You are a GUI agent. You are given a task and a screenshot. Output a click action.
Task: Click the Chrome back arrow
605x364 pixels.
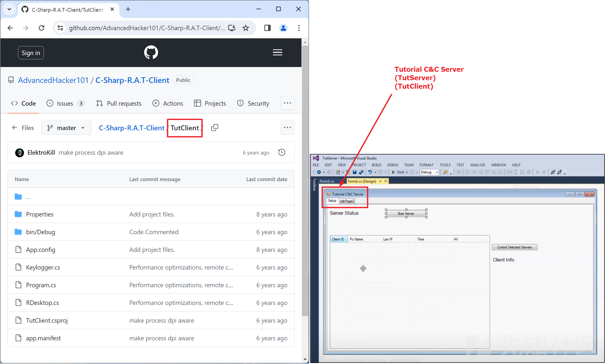10,28
